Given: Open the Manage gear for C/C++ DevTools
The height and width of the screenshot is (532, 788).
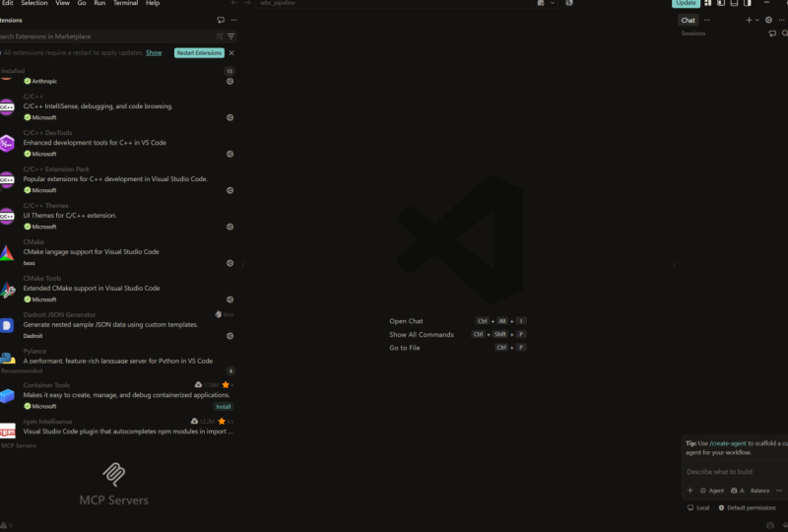Looking at the screenshot, I should click(230, 154).
